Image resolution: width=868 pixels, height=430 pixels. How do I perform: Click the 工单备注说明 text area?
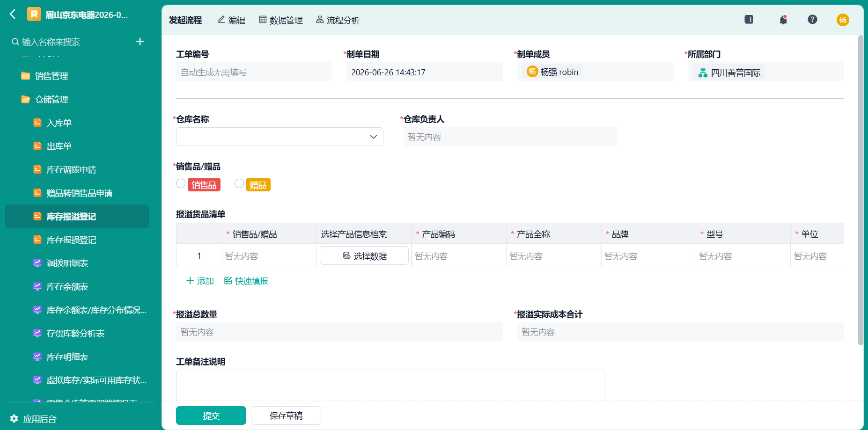pos(390,385)
